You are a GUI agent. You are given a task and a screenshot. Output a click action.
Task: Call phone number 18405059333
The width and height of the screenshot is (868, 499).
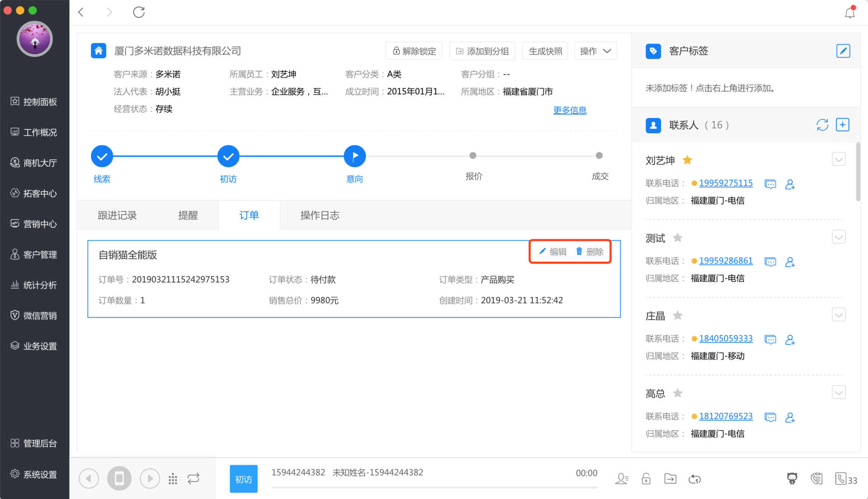tap(726, 339)
